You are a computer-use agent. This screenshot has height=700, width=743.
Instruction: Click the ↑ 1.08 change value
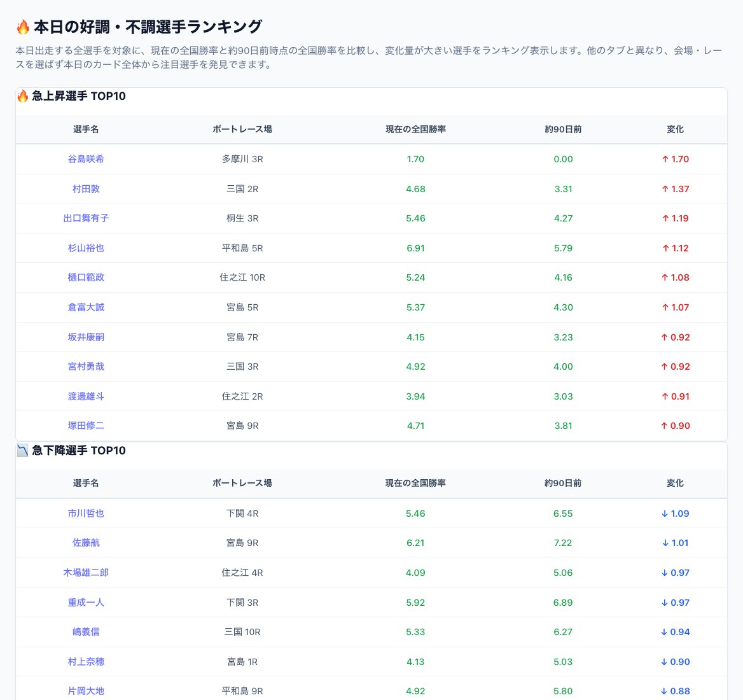[x=675, y=277]
